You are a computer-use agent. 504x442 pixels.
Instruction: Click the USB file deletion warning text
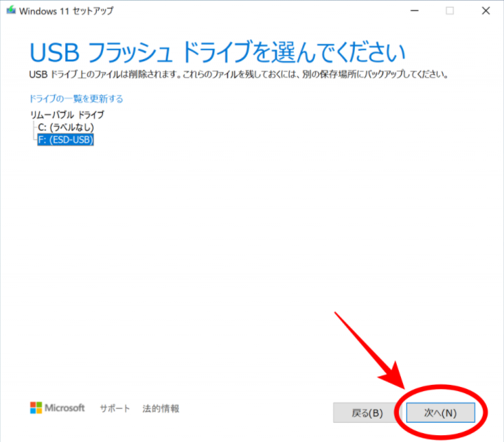pos(239,75)
